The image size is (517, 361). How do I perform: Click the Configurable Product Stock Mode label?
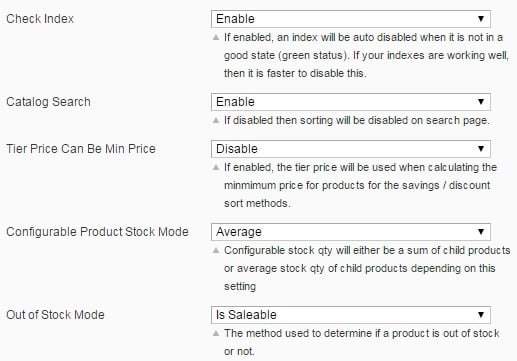(x=97, y=232)
